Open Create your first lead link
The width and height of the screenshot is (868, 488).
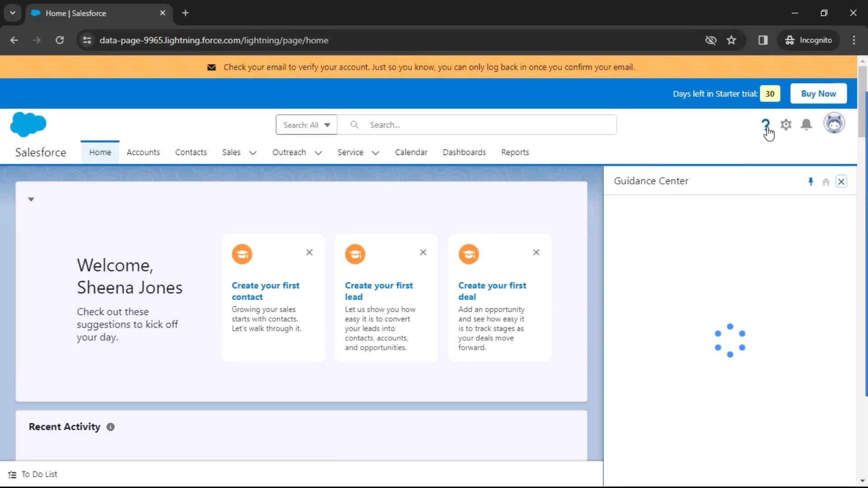[x=379, y=291]
